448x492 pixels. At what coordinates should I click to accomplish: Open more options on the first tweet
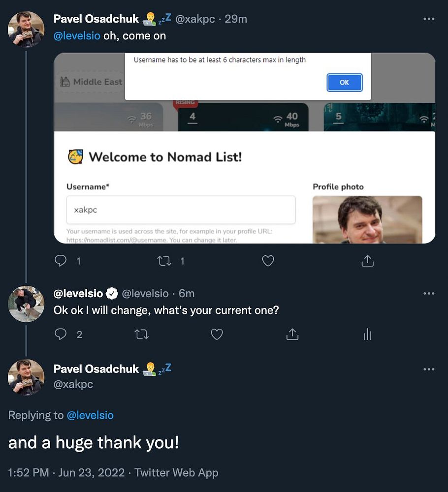(x=429, y=19)
